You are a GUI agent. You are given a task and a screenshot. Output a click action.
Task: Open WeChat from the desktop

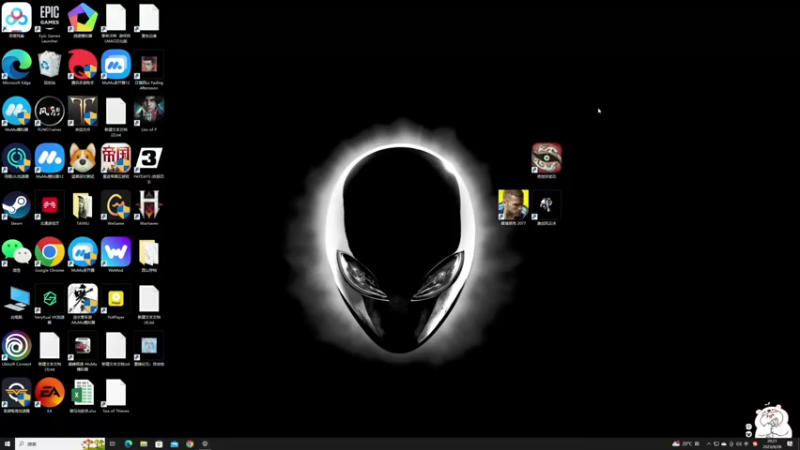(16, 255)
